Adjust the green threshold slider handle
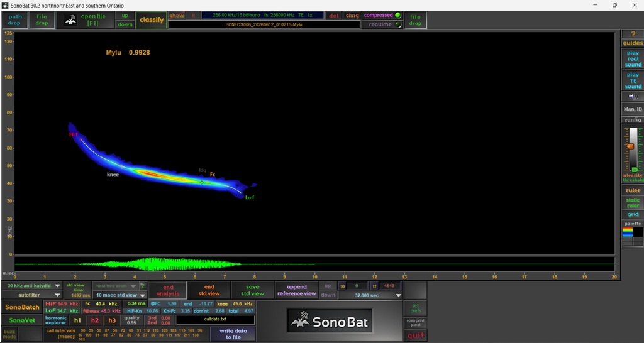This screenshot has height=343, width=644. (635, 170)
